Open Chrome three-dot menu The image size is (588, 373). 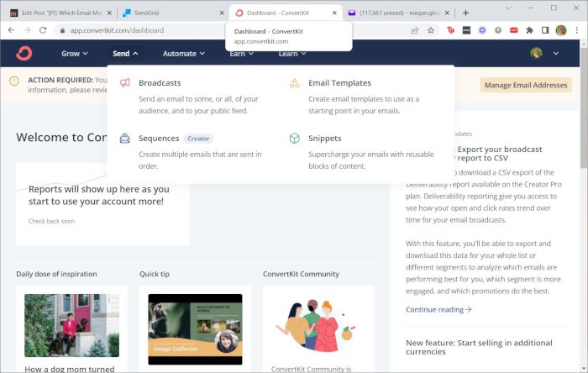[577, 30]
